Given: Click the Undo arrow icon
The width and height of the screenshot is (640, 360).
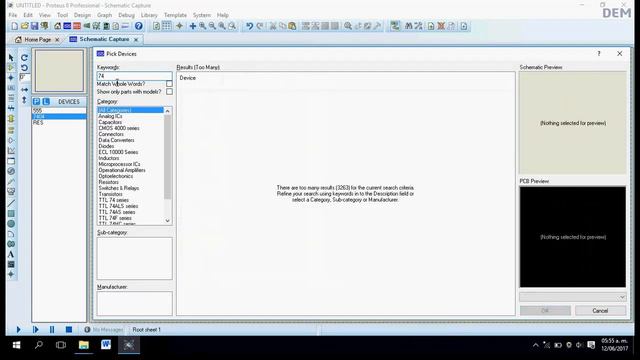Looking at the screenshot, I should [249, 26].
